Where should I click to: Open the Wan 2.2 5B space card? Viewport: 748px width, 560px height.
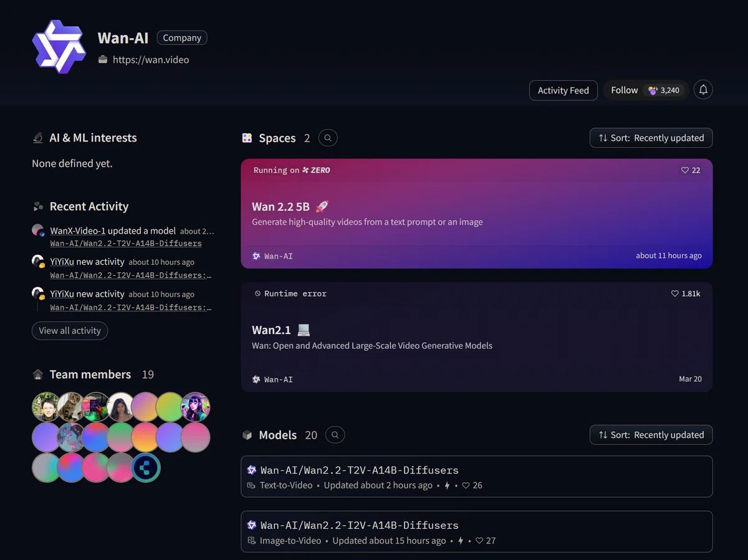477,214
